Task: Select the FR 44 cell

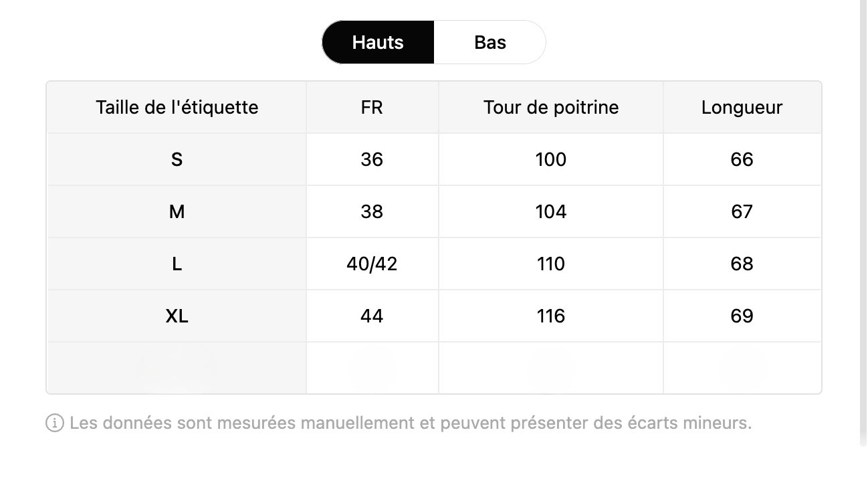Action: pos(372,316)
